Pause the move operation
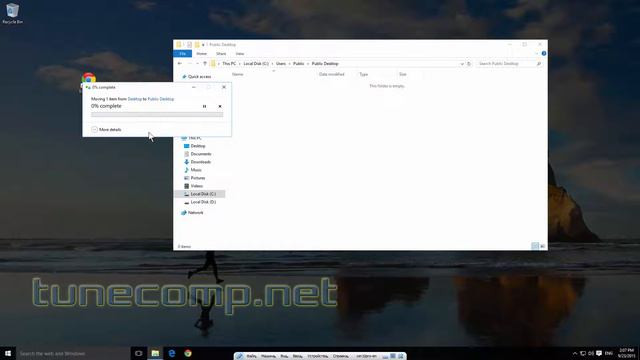 [204, 106]
